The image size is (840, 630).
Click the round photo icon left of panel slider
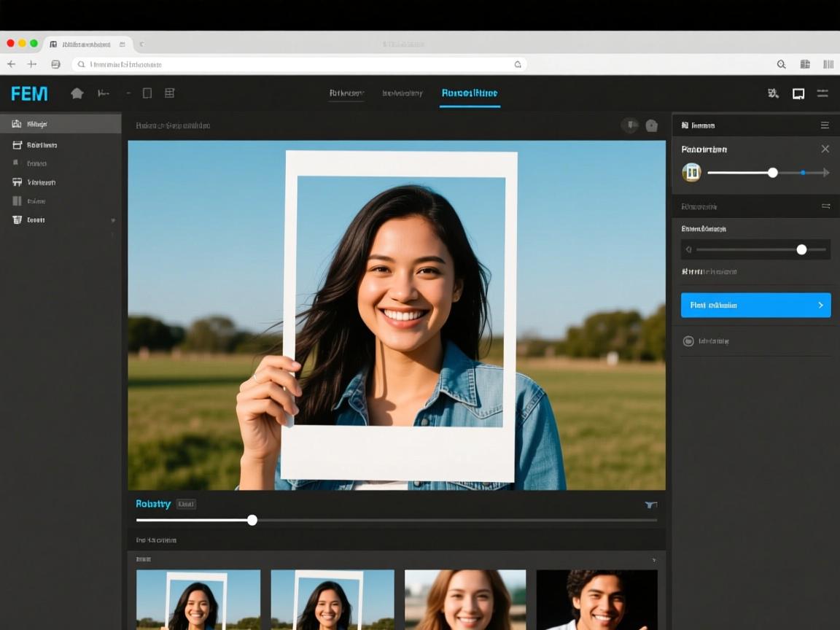691,173
